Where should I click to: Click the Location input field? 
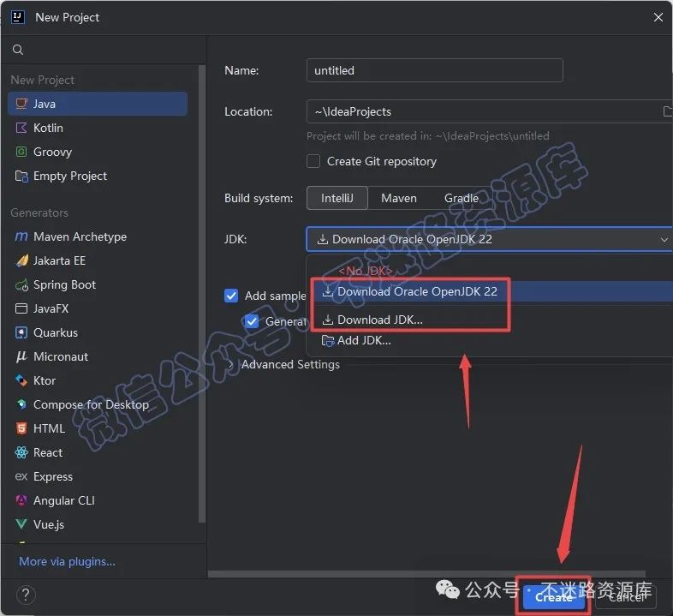click(489, 111)
